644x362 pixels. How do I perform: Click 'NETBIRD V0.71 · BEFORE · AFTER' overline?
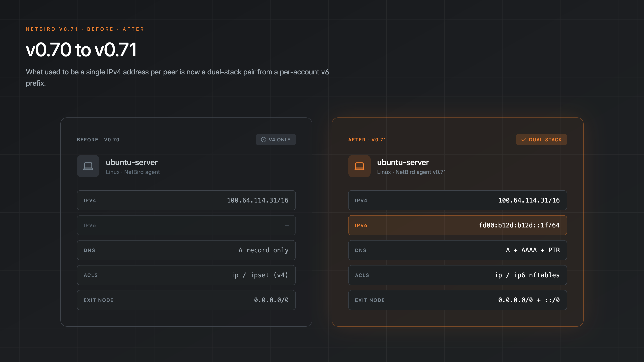[x=85, y=29]
